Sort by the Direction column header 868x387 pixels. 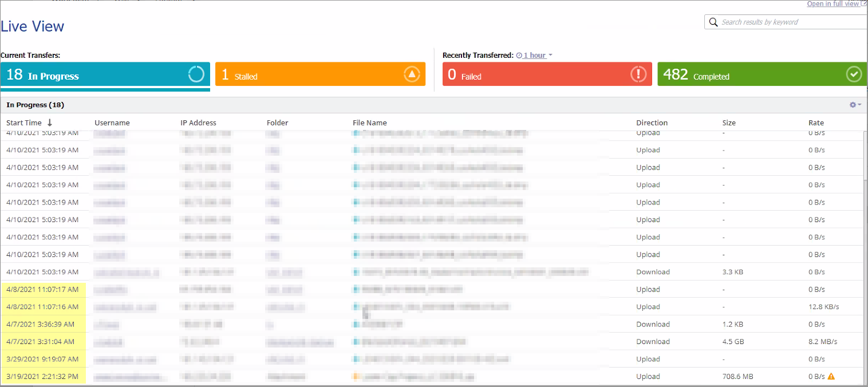(x=652, y=123)
